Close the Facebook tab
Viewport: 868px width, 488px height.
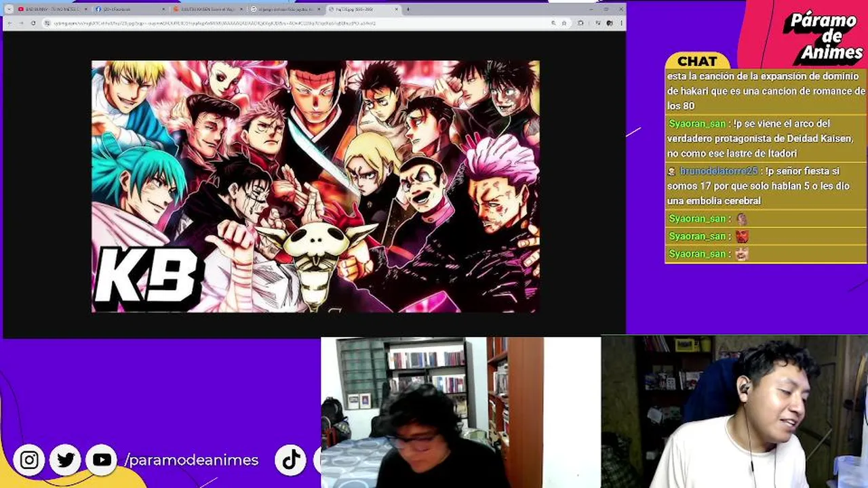[x=163, y=9]
